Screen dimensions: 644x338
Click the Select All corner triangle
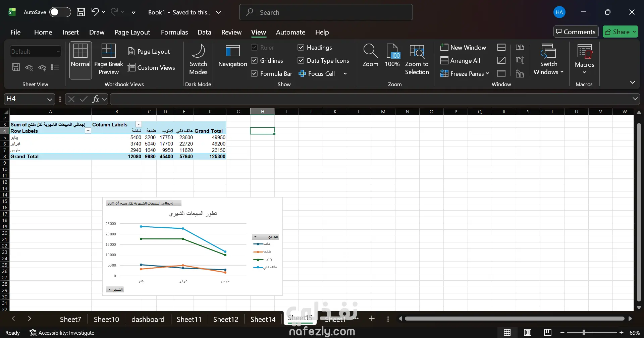(x=6, y=112)
